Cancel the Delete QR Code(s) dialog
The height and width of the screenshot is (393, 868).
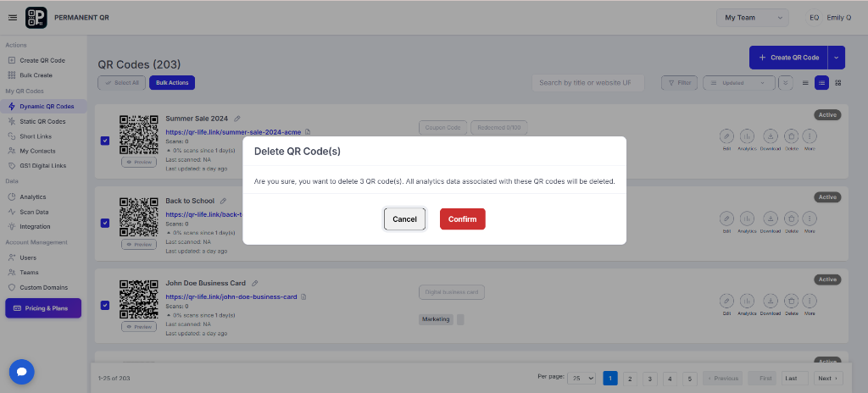tap(404, 219)
